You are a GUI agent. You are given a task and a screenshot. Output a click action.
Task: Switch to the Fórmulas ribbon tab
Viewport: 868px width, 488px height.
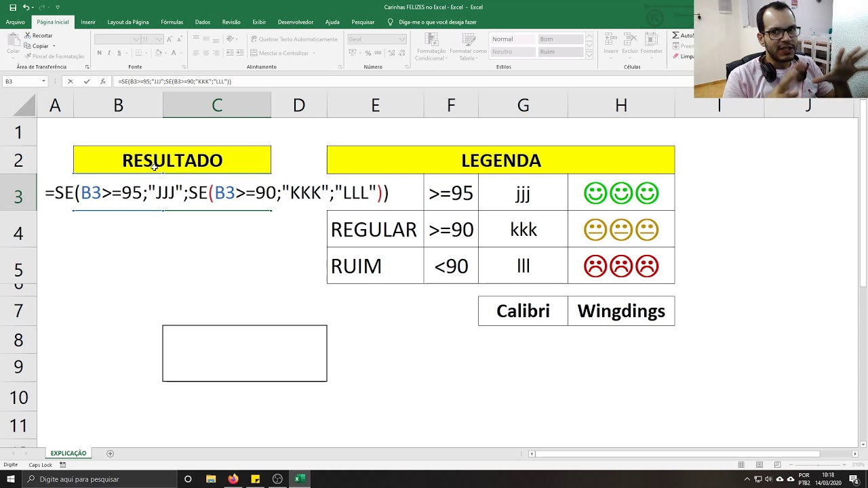click(172, 22)
